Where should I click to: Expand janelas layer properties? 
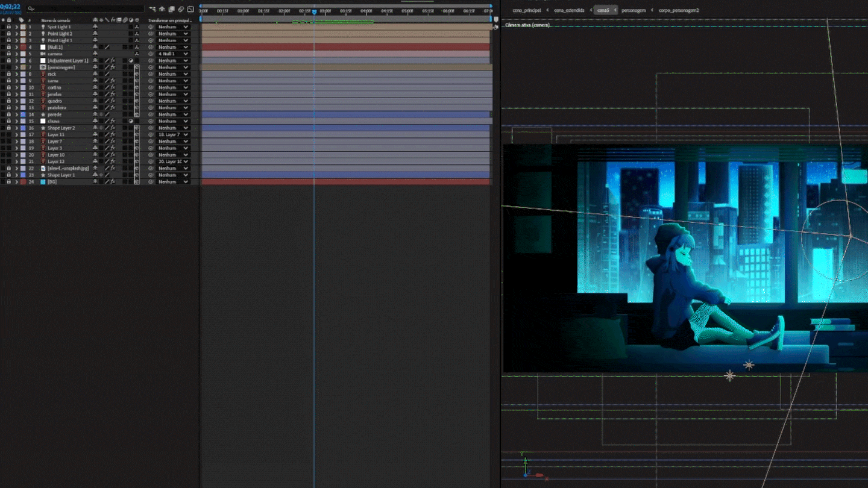[16, 94]
